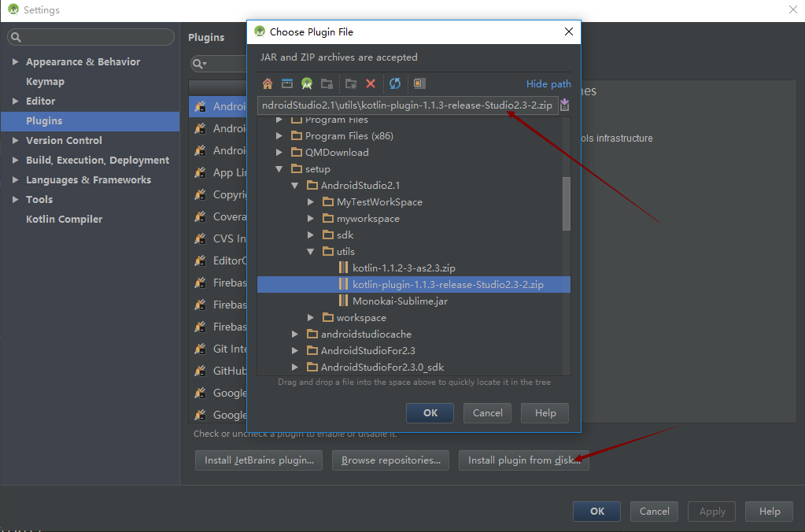Expand AndroidStudioFor2.3 folder arrow
This screenshot has width=805, height=532.
294,351
